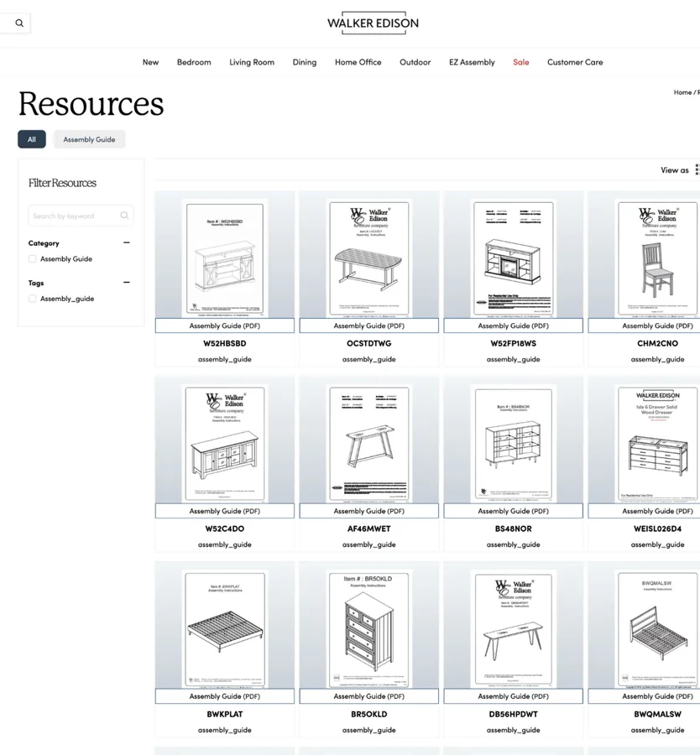This screenshot has width=700, height=755.
Task: Open BR5OKLD chest guide thumbnail
Action: (x=369, y=629)
